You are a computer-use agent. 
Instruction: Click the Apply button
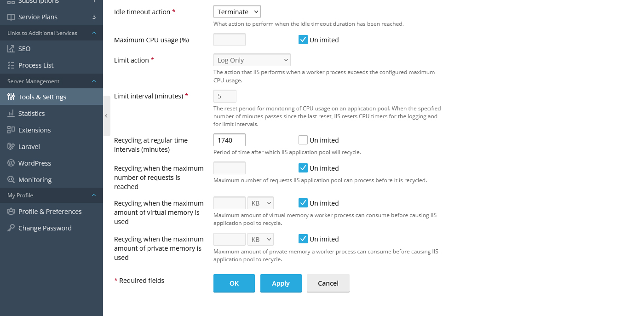click(x=281, y=283)
